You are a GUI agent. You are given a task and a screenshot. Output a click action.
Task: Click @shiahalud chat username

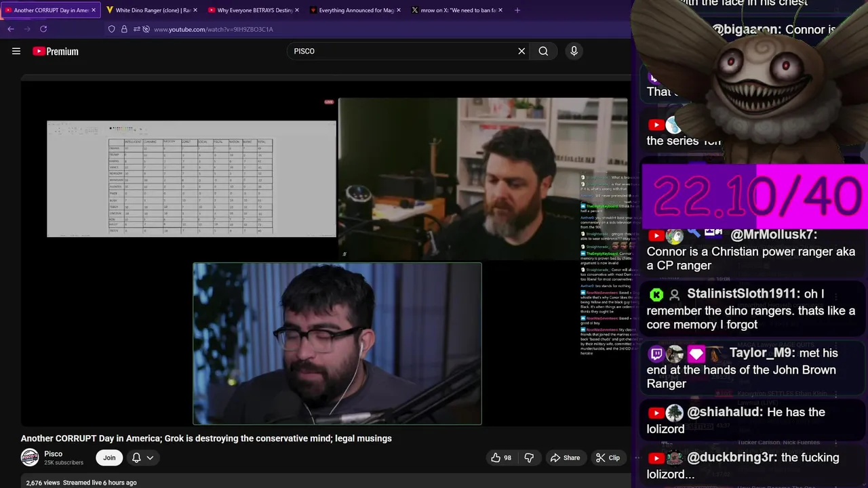(x=725, y=412)
